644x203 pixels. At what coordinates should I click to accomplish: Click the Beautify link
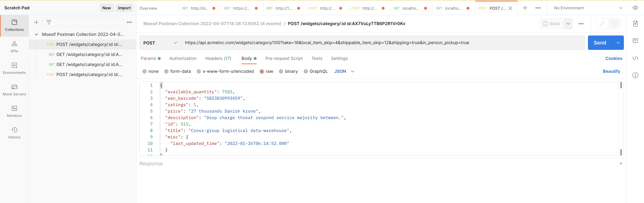(611, 71)
